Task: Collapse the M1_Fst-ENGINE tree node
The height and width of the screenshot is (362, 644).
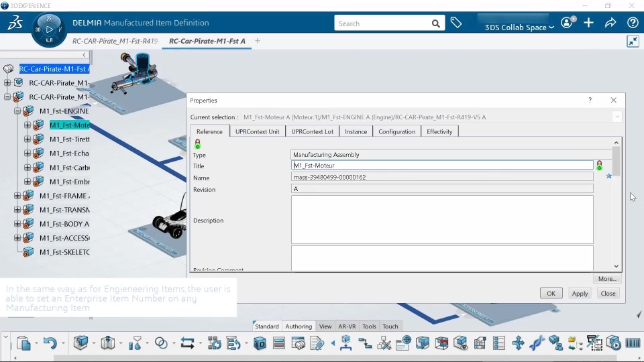Action: pyautogui.click(x=17, y=111)
